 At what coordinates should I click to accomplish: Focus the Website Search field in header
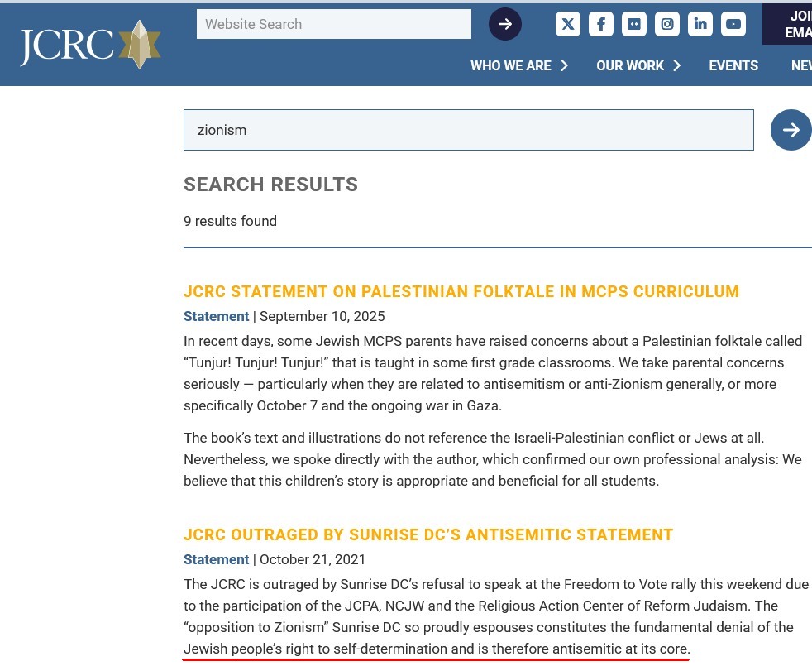click(x=333, y=24)
